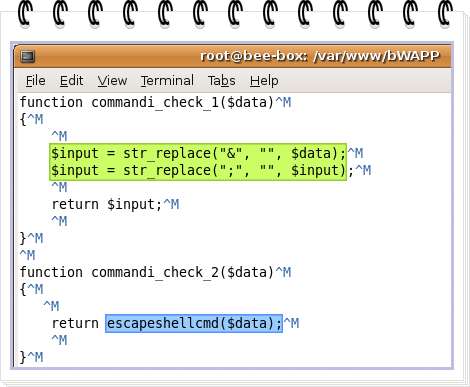The width and height of the screenshot is (470, 387).
Task: Click the opening brace below commandi_check_2
Action: [x=23, y=289]
